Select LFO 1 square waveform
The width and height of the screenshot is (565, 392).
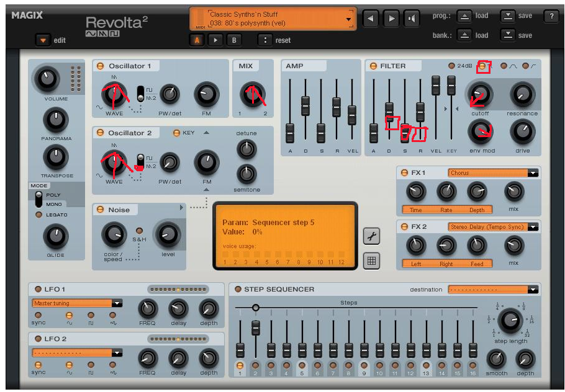pyautogui.click(x=91, y=315)
